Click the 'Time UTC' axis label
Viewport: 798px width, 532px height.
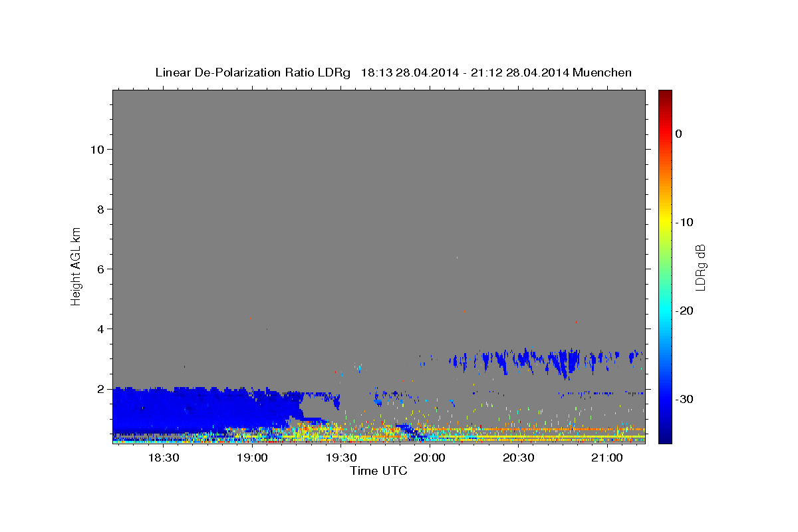(x=378, y=471)
